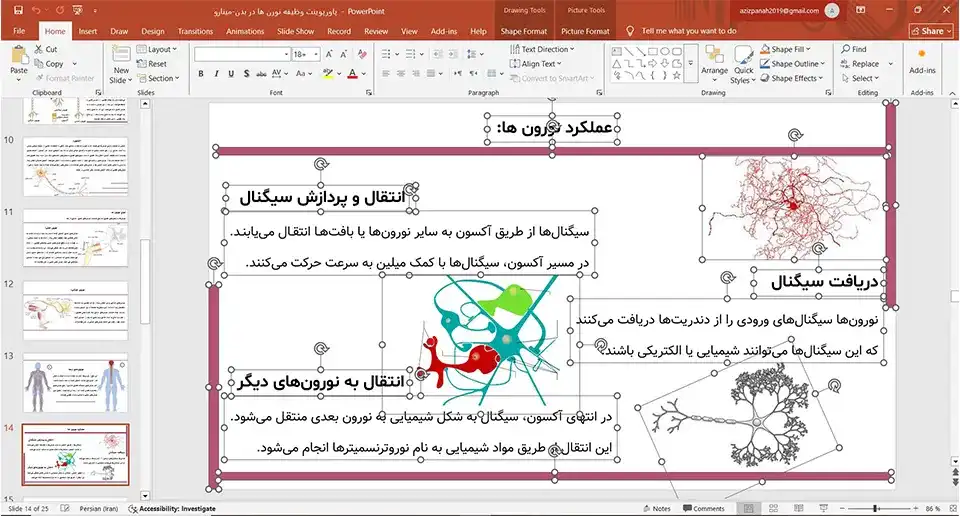Open the Layout dropdown
The width and height of the screenshot is (960, 516).
[157, 49]
